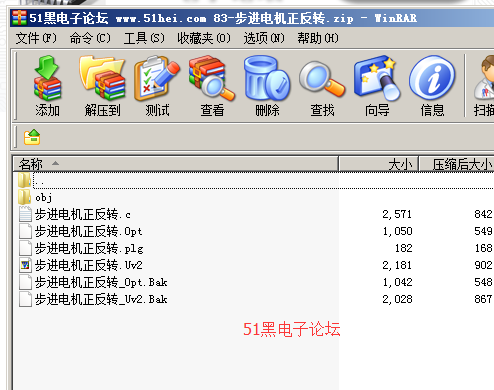Screen dimensions: 494x390
Task: Open the Tools (工具) menu
Action: click(x=144, y=38)
